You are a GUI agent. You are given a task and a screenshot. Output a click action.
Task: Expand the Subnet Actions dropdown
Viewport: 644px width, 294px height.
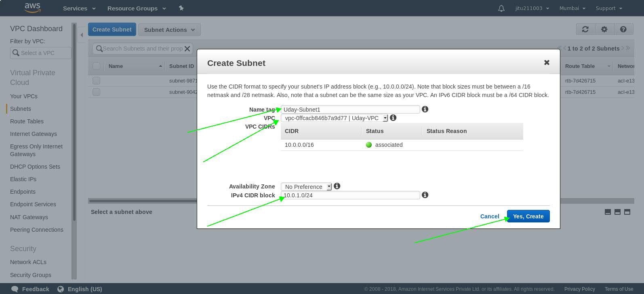coord(169,30)
